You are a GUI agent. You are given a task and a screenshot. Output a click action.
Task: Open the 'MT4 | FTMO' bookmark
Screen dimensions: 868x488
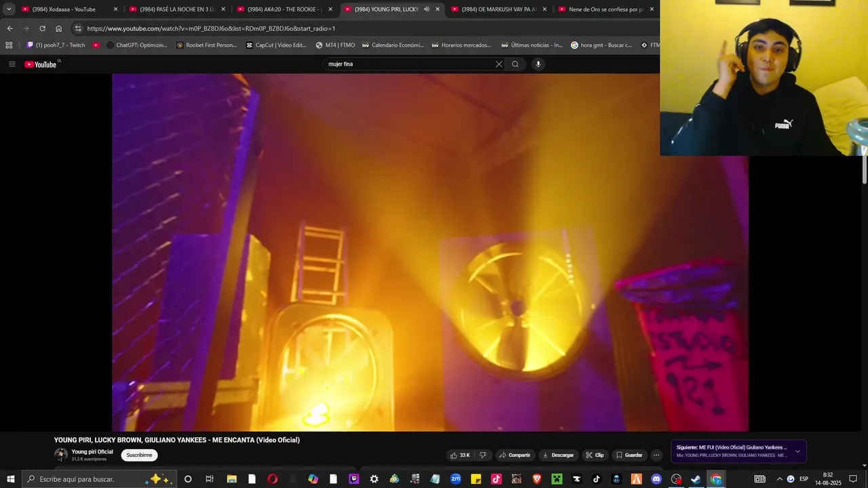(x=335, y=45)
